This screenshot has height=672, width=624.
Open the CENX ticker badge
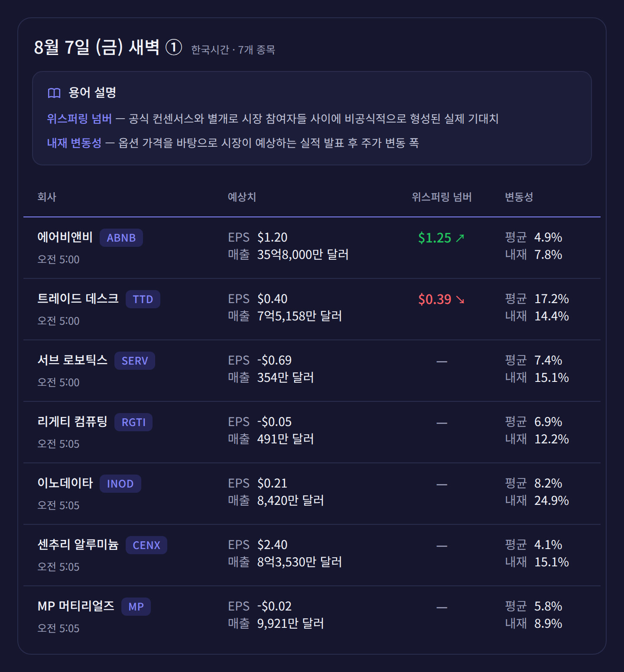[146, 545]
